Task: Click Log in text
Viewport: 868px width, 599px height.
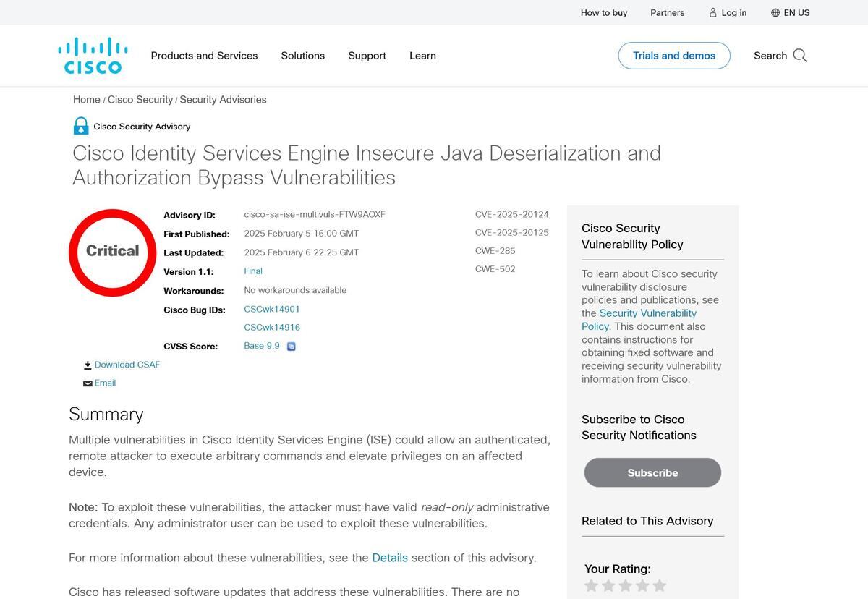Action: [x=734, y=12]
